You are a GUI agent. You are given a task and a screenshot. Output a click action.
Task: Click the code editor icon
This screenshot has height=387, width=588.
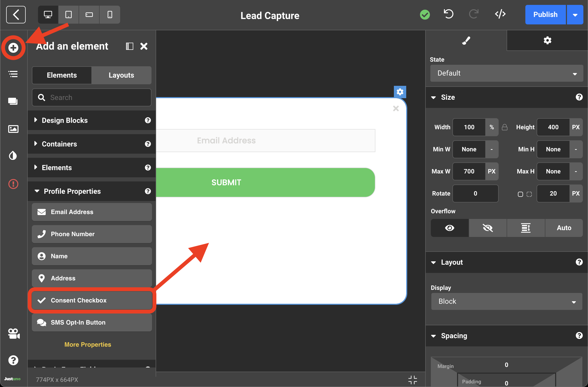[x=500, y=14]
